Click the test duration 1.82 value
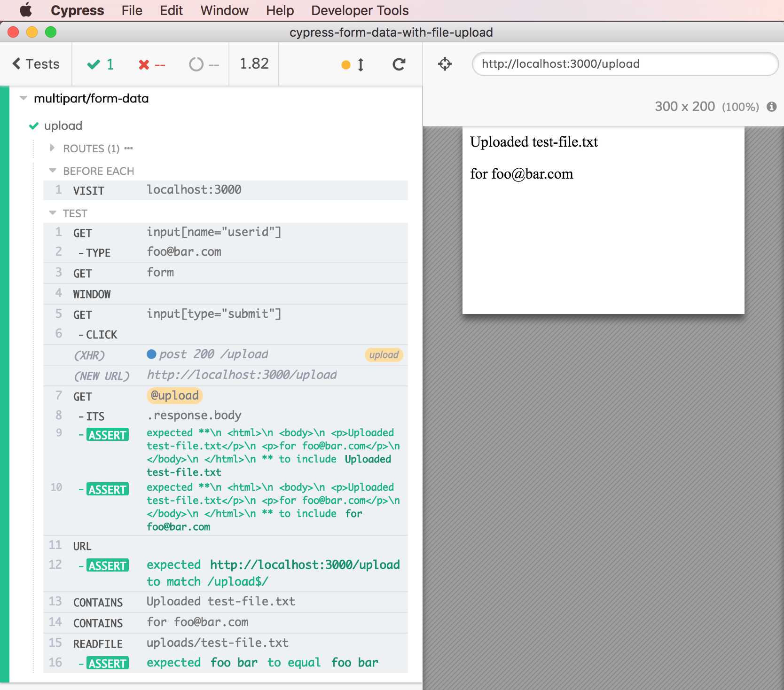 tap(254, 63)
